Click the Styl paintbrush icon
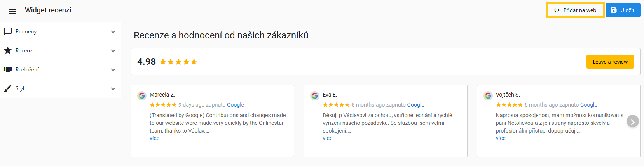Image resolution: width=644 pixels, height=166 pixels. click(x=8, y=88)
